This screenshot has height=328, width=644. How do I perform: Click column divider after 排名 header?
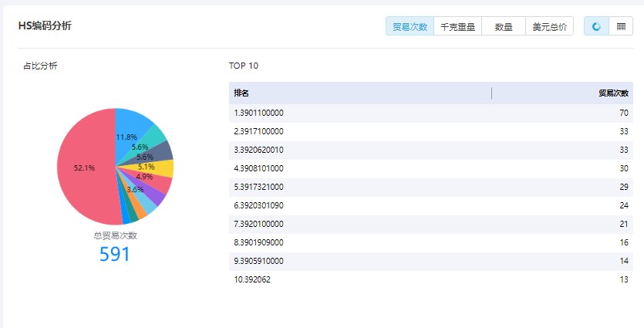pyautogui.click(x=491, y=93)
